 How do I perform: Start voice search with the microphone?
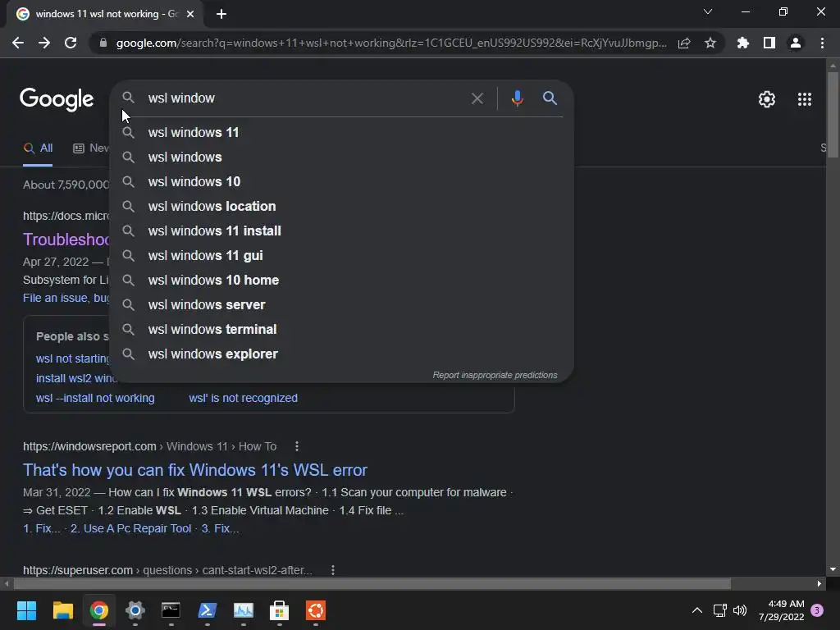(517, 98)
